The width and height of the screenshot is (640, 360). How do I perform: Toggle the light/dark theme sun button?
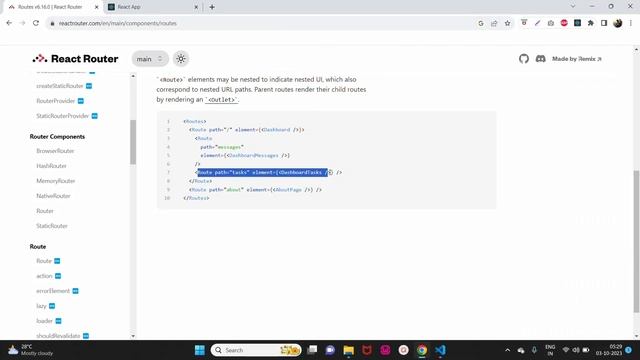(x=181, y=59)
